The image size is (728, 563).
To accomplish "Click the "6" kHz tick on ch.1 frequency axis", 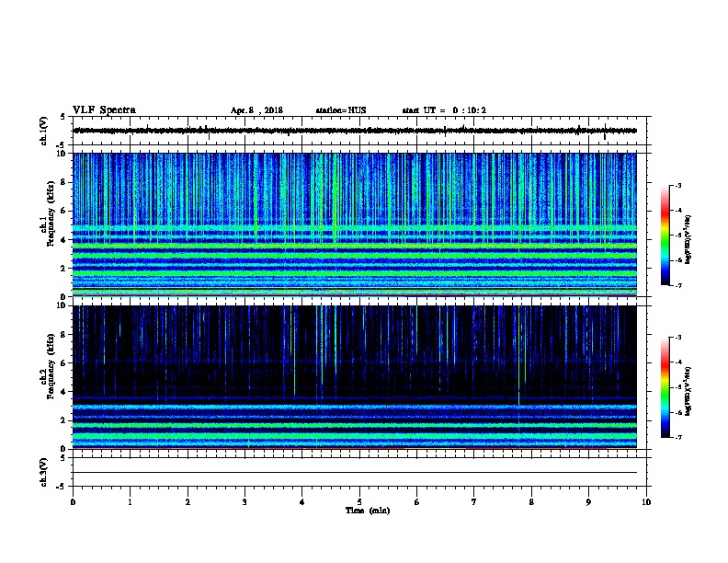I will [63, 211].
